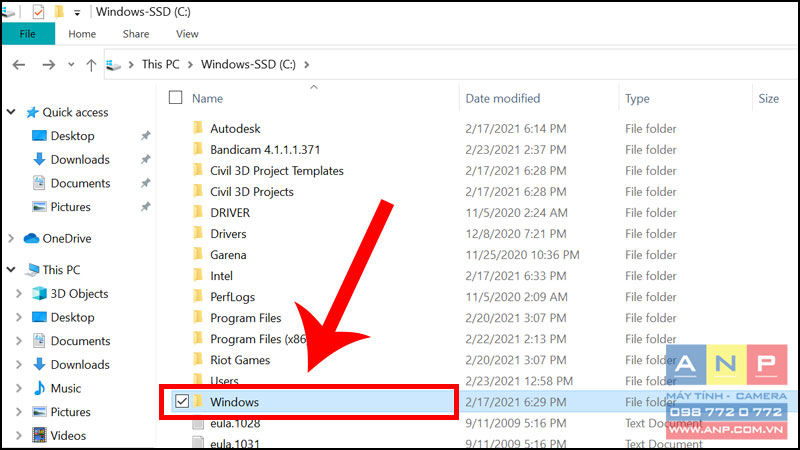
Task: Select the Bandicam 4.1.1.1.371 folder
Action: click(265, 149)
